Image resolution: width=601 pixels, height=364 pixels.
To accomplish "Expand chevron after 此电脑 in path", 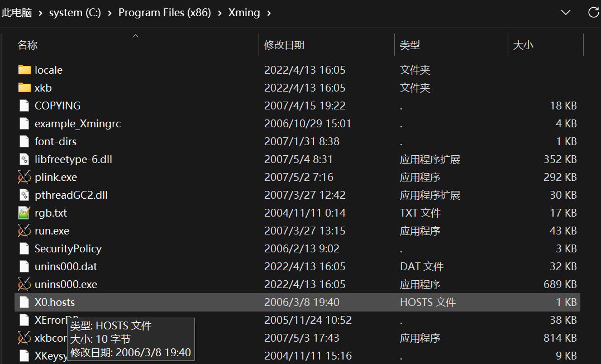I will [x=40, y=13].
